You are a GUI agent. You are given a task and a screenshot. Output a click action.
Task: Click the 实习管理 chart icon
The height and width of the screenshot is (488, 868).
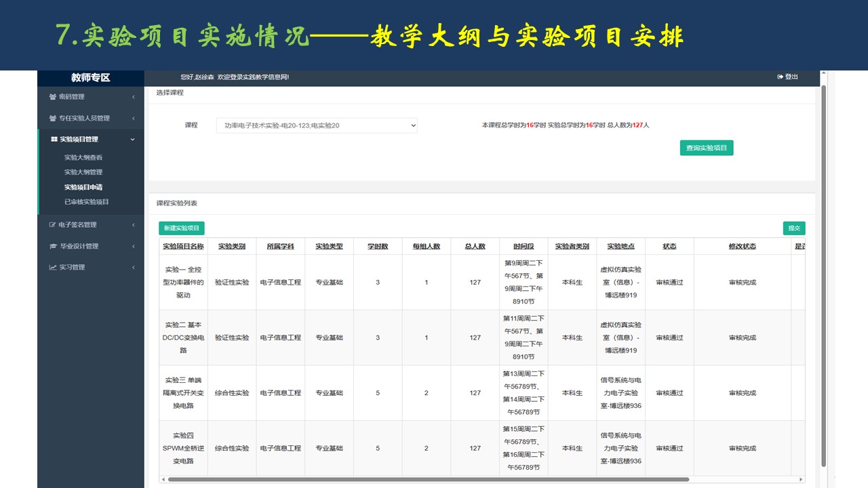click(x=53, y=268)
